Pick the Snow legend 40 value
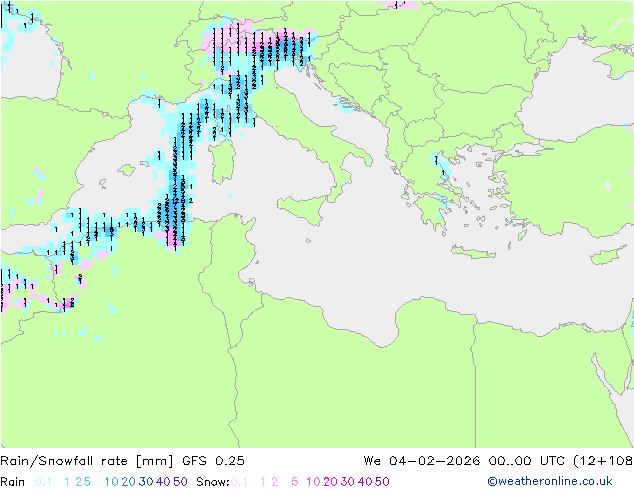 coord(365,482)
